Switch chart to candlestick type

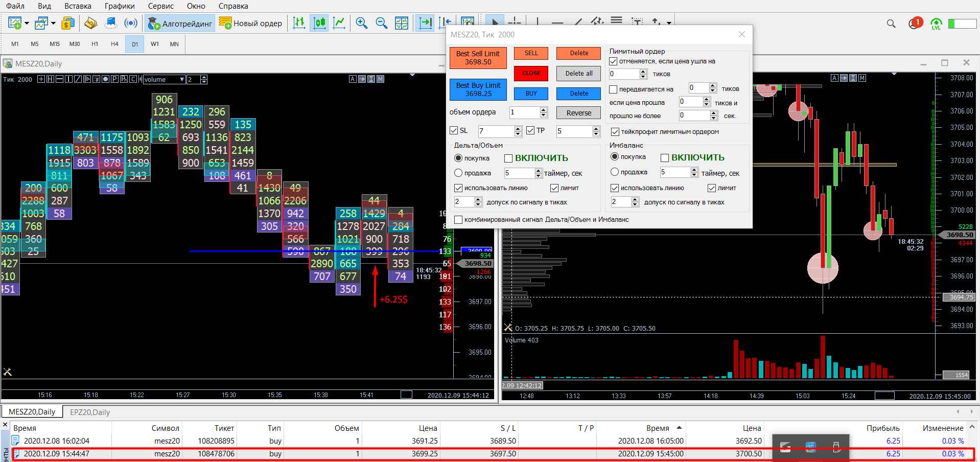click(319, 23)
